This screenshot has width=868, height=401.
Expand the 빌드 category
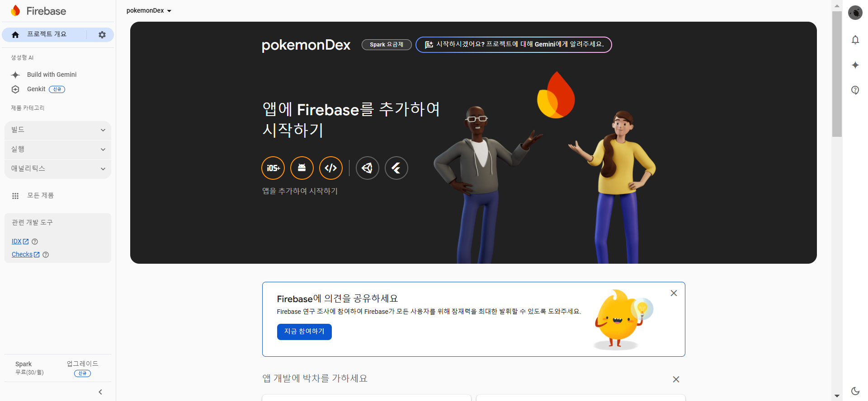pyautogui.click(x=58, y=130)
